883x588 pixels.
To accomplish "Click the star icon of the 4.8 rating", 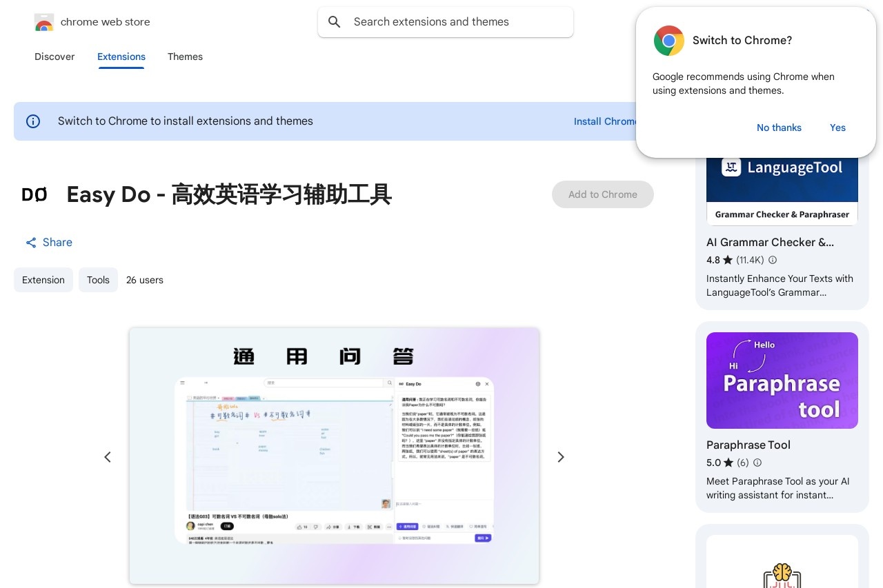I will click(728, 260).
